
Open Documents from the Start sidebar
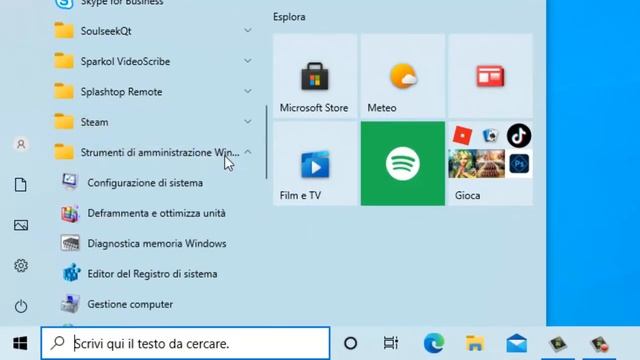(21, 184)
